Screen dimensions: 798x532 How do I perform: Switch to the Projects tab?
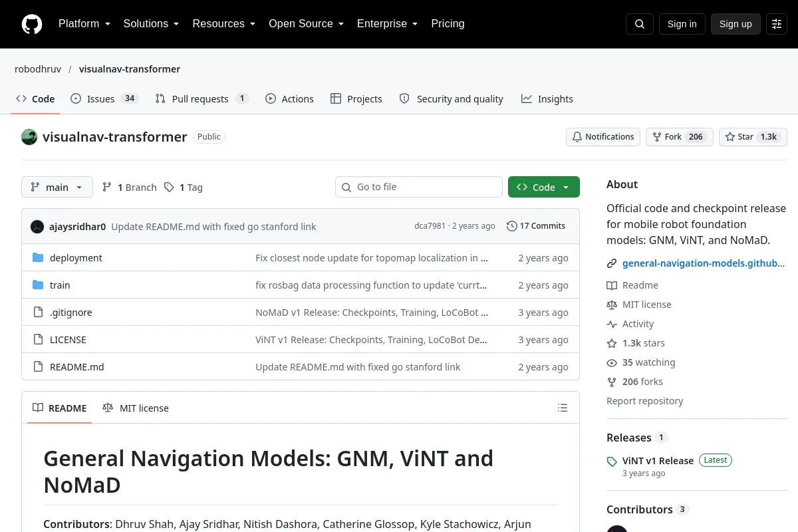(356, 99)
